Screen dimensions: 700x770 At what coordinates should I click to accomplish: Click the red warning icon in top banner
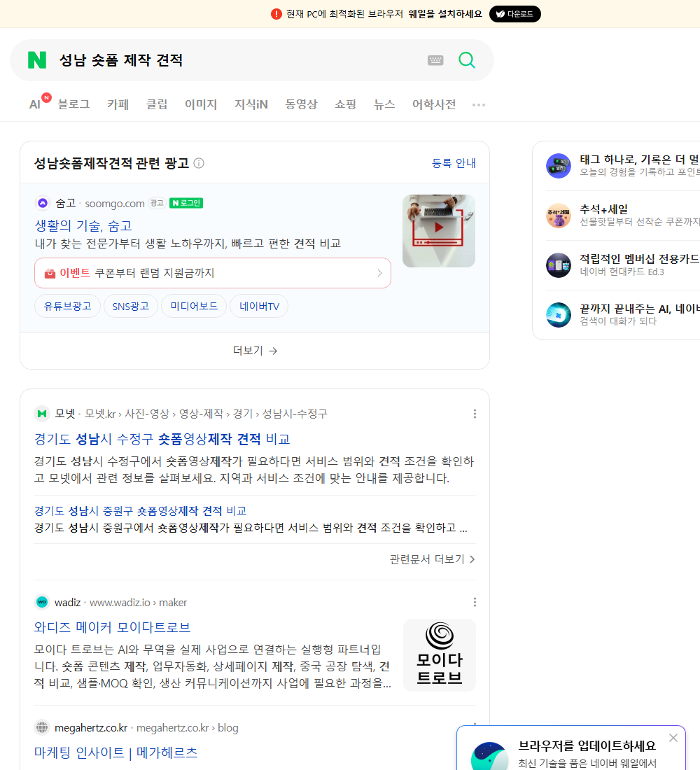tap(276, 14)
